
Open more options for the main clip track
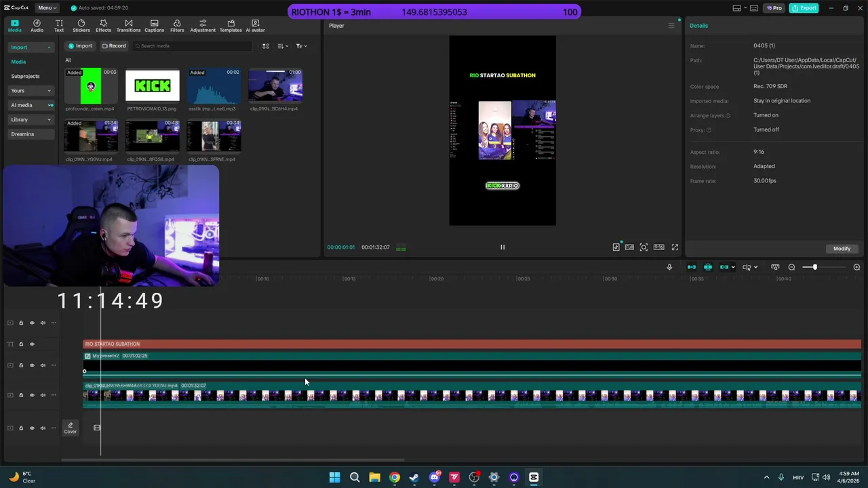(x=54, y=395)
